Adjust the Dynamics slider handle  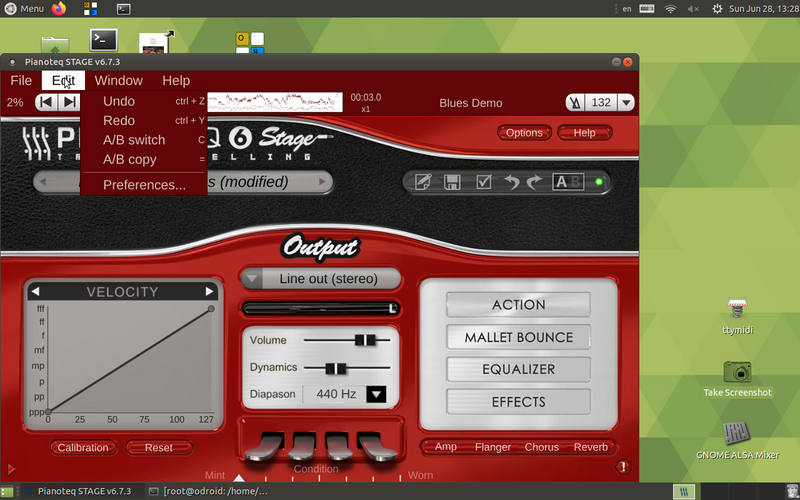[335, 368]
